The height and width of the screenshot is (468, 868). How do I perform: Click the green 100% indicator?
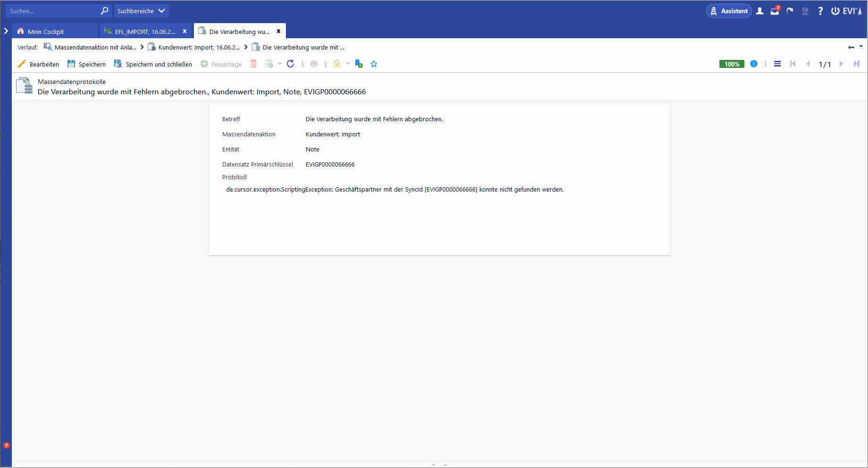click(x=732, y=64)
